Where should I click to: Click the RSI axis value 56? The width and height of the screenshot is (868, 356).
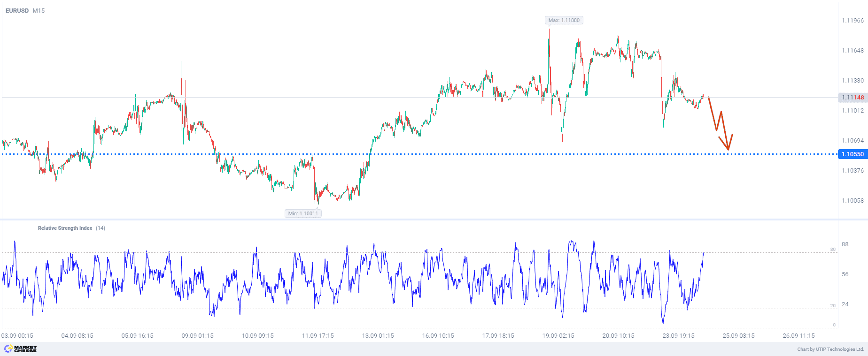click(845, 274)
